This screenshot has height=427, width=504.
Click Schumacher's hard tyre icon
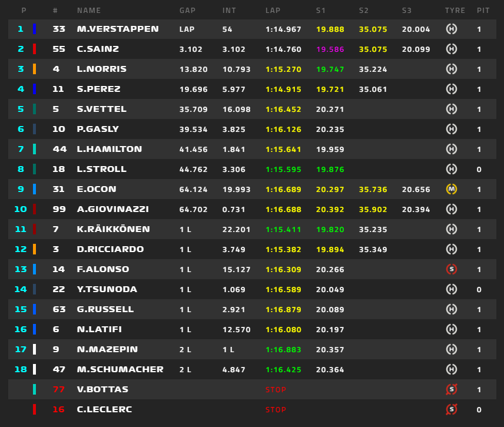(x=452, y=369)
